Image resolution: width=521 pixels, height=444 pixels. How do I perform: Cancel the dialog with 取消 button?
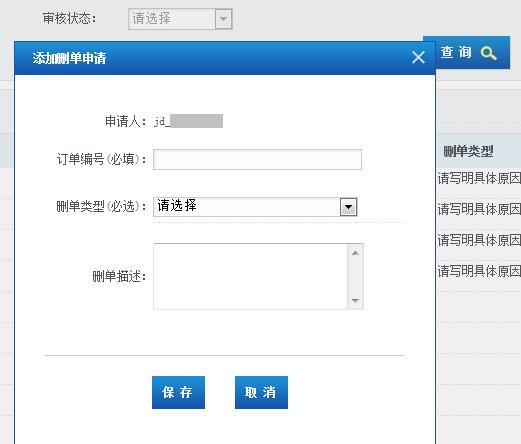click(x=261, y=392)
